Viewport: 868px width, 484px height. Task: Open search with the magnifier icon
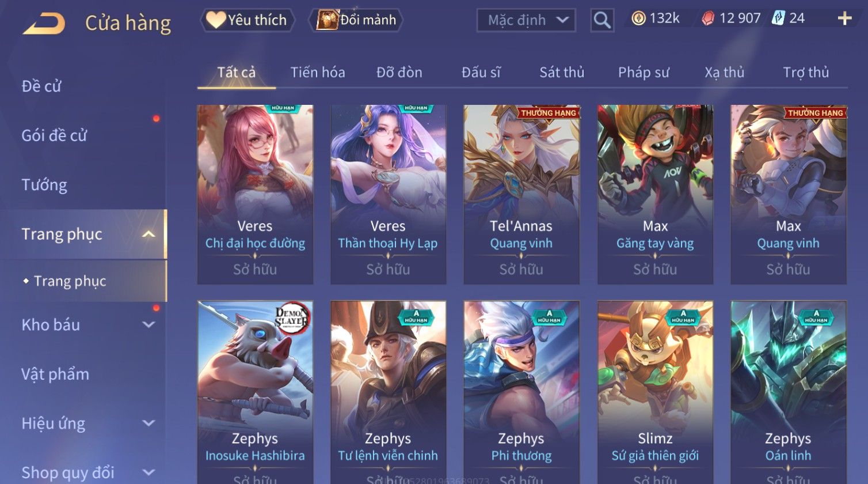pos(602,21)
